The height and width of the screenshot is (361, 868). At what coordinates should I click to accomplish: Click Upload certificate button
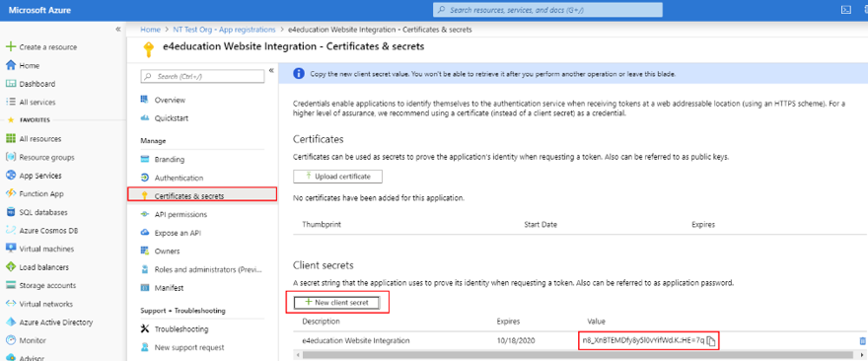coord(337,177)
